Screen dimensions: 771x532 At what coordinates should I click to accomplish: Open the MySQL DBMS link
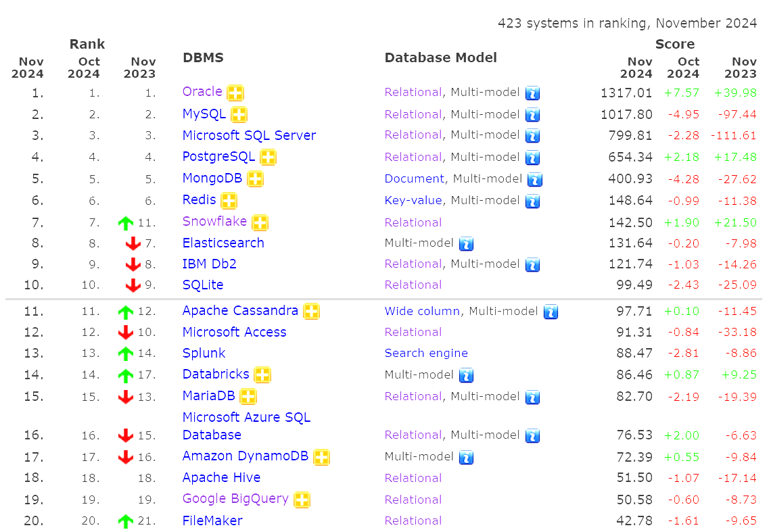[204, 114]
